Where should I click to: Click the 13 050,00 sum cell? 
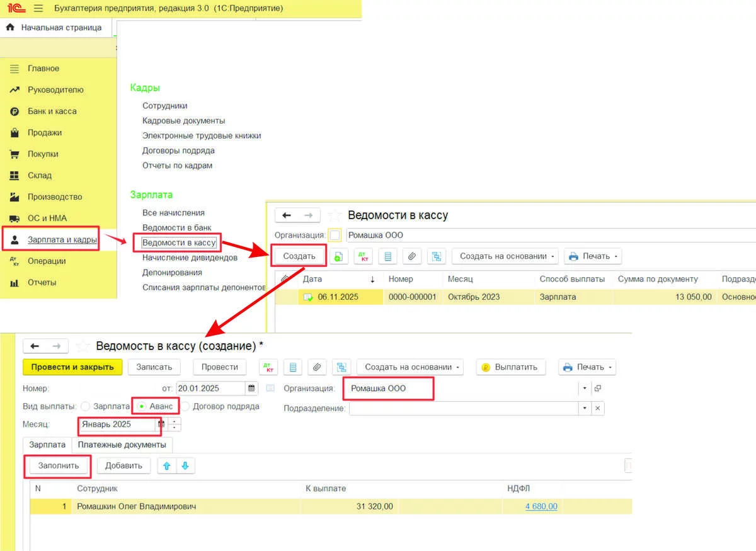click(x=665, y=297)
